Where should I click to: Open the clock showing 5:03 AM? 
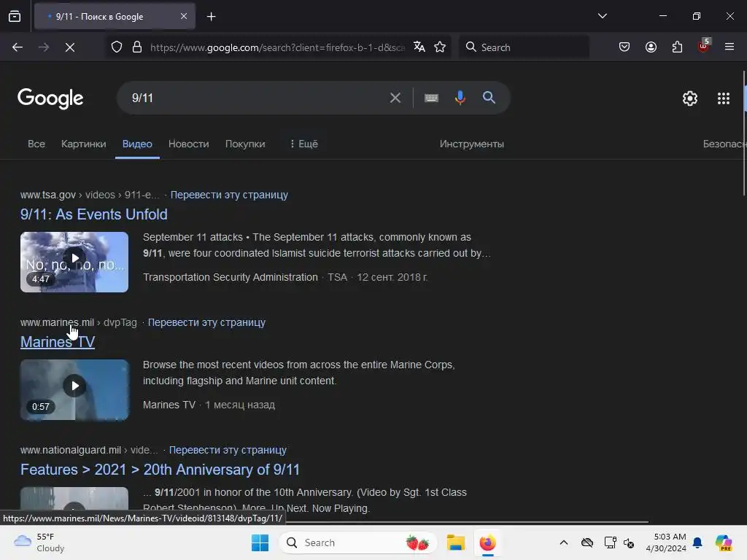click(666, 542)
